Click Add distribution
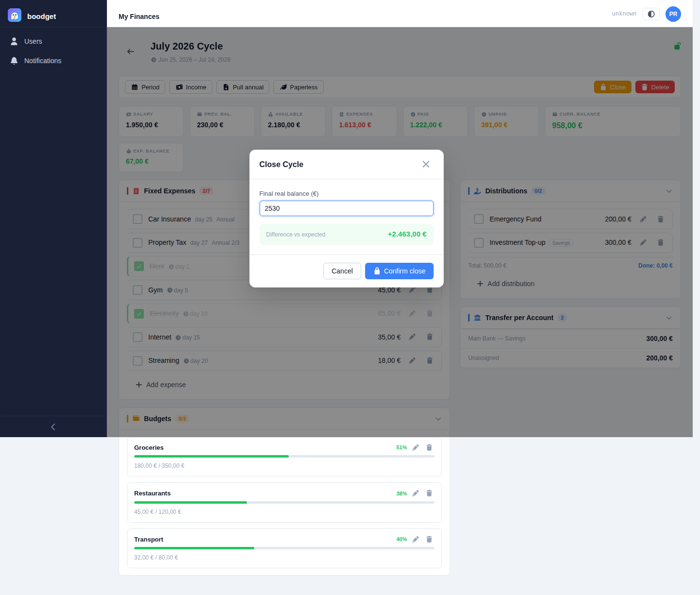700x595 pixels. click(x=506, y=284)
